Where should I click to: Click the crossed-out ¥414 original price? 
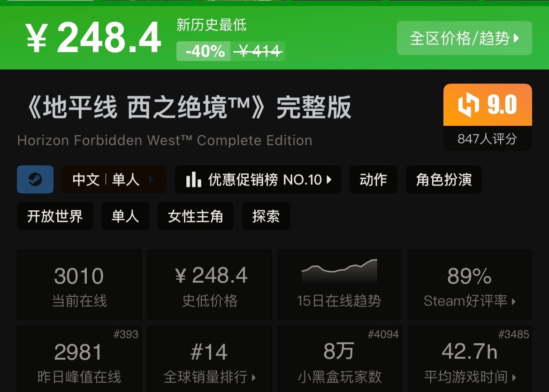tap(258, 51)
